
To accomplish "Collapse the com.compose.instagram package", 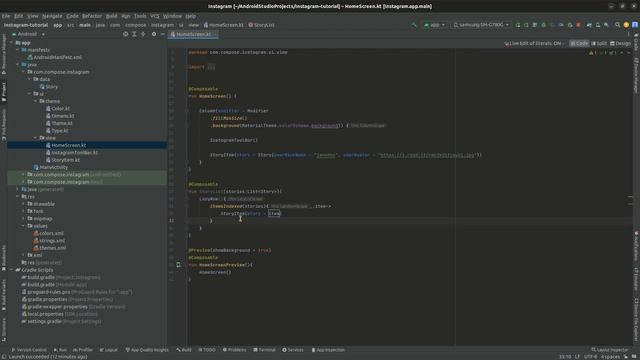I will pyautogui.click(x=23, y=72).
